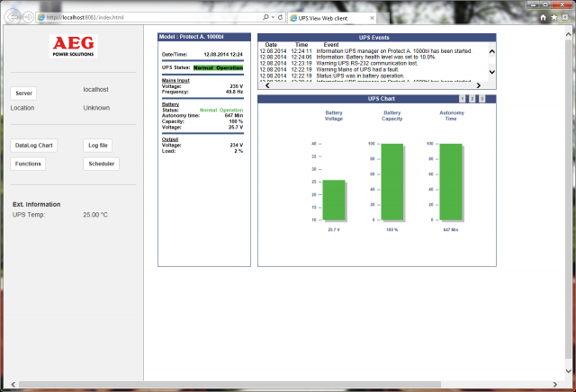Click the page refresh icon

[x=280, y=17]
